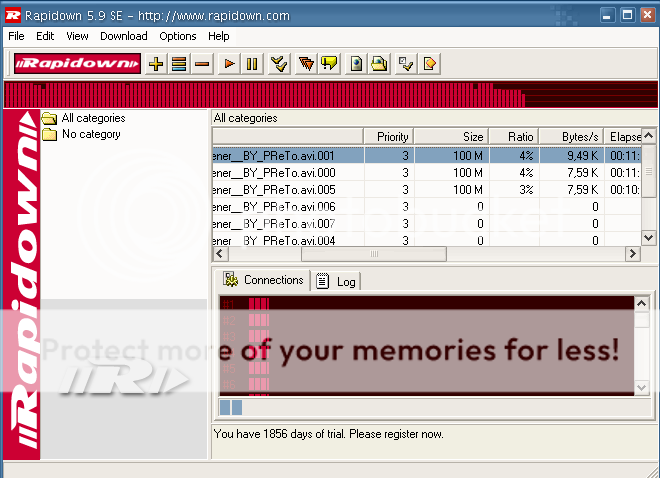
Task: Click connection #1 progress row
Action: click(427, 304)
